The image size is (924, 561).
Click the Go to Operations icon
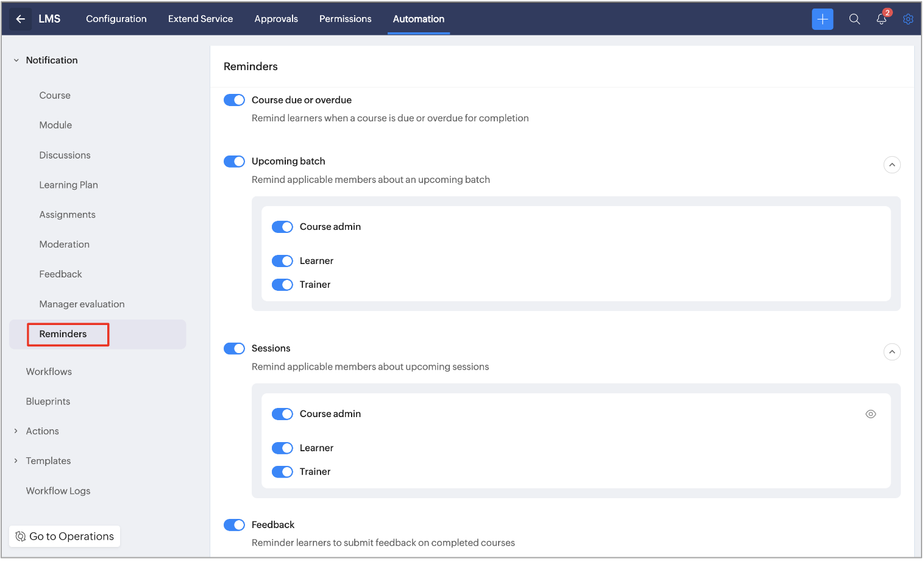(x=21, y=536)
